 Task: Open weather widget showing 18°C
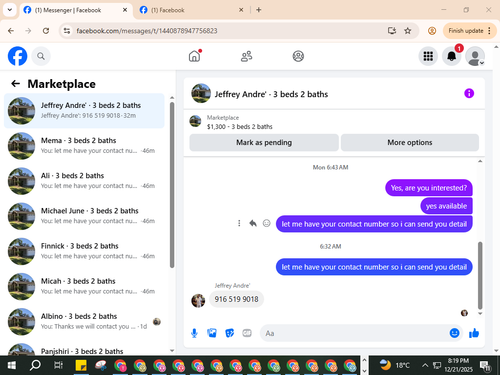pyautogui.click(x=395, y=365)
